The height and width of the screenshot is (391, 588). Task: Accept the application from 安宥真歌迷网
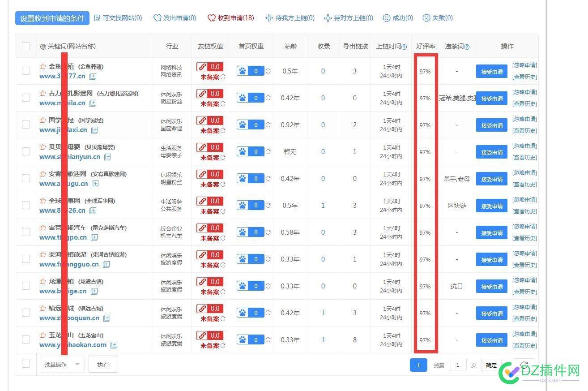[492, 179]
